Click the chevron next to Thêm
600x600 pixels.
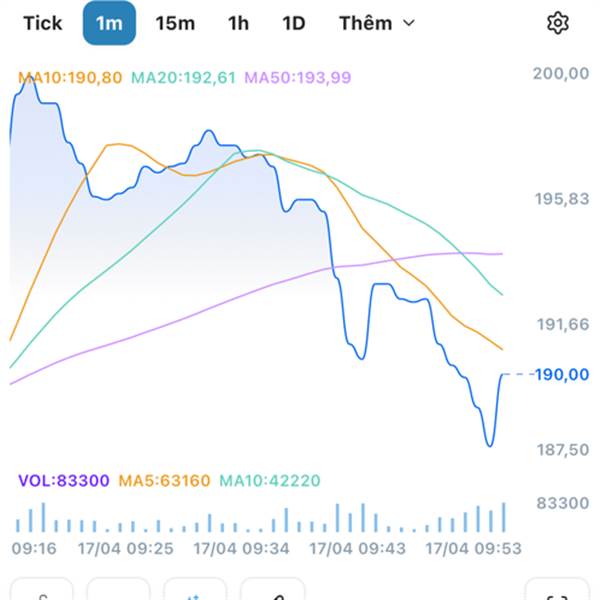(x=408, y=23)
